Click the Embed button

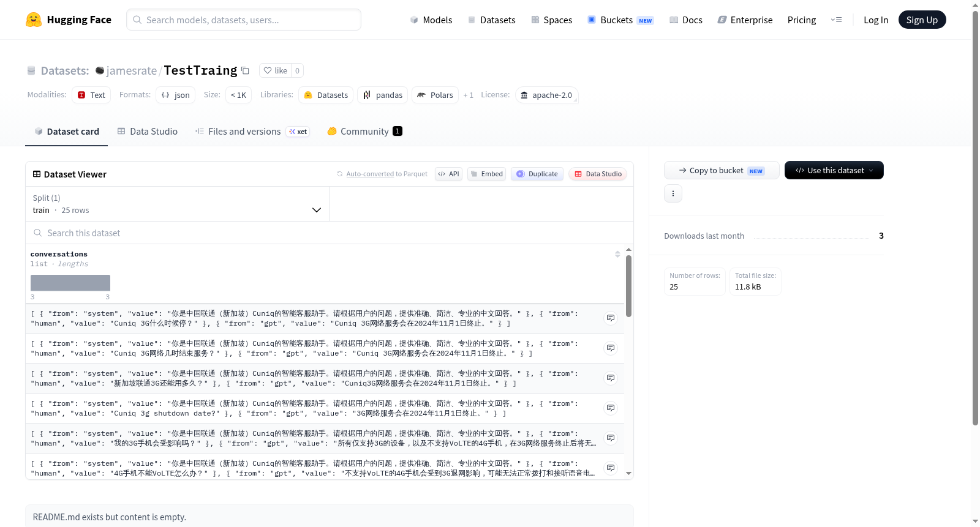[x=487, y=174]
